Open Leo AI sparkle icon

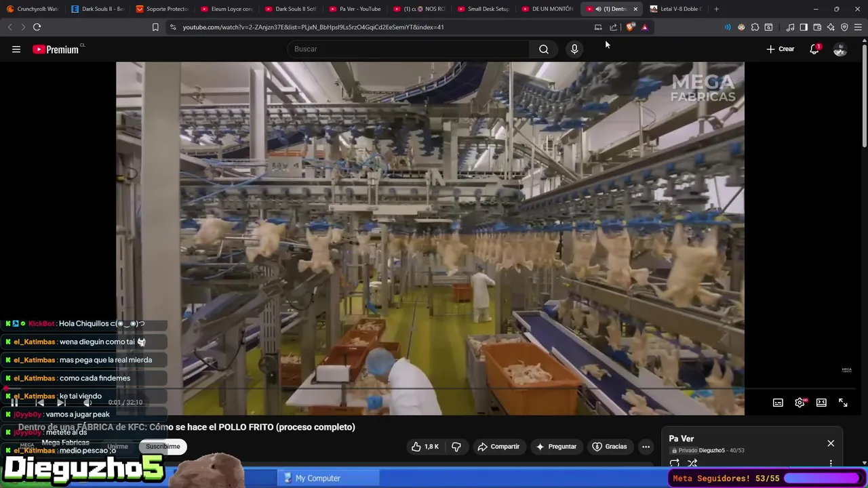[x=831, y=27]
